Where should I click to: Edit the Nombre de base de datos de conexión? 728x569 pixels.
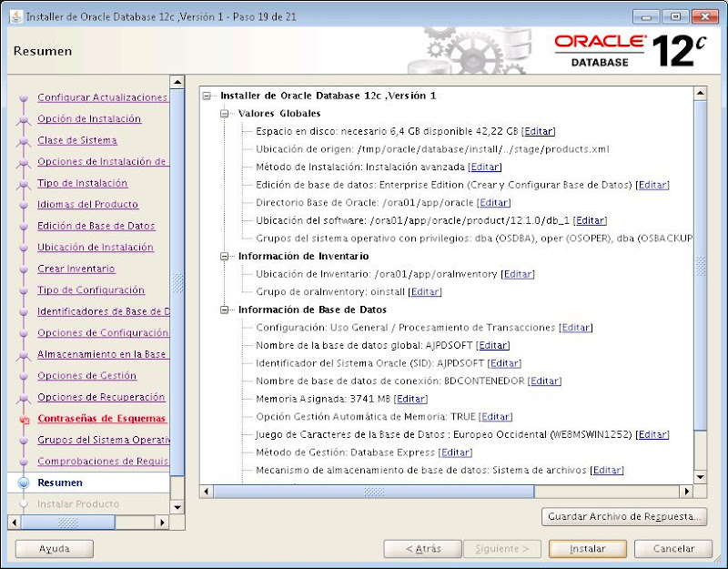click(544, 381)
